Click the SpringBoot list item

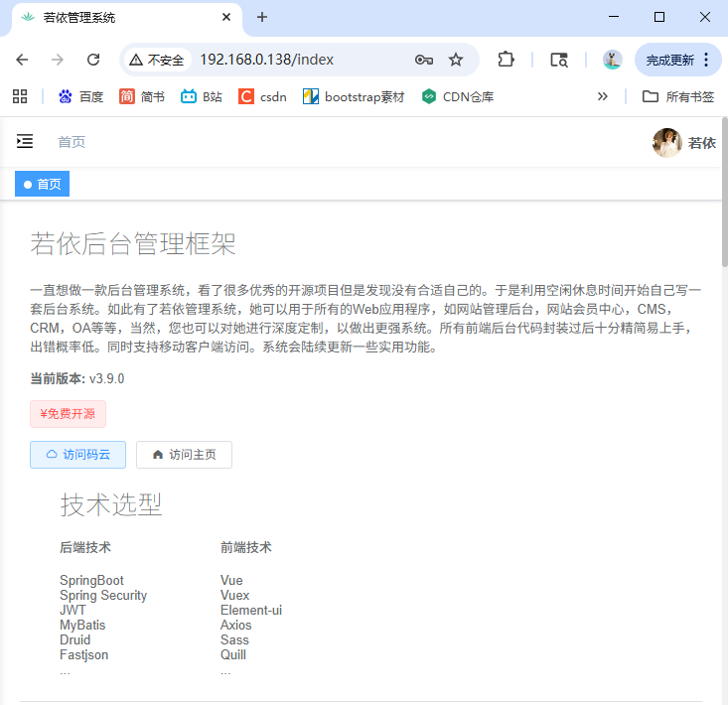tap(91, 580)
